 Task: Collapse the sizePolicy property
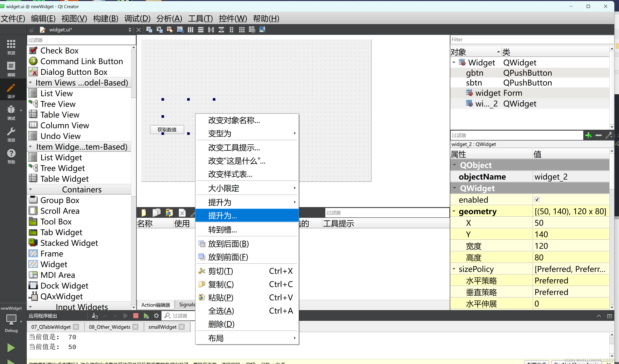click(454, 269)
